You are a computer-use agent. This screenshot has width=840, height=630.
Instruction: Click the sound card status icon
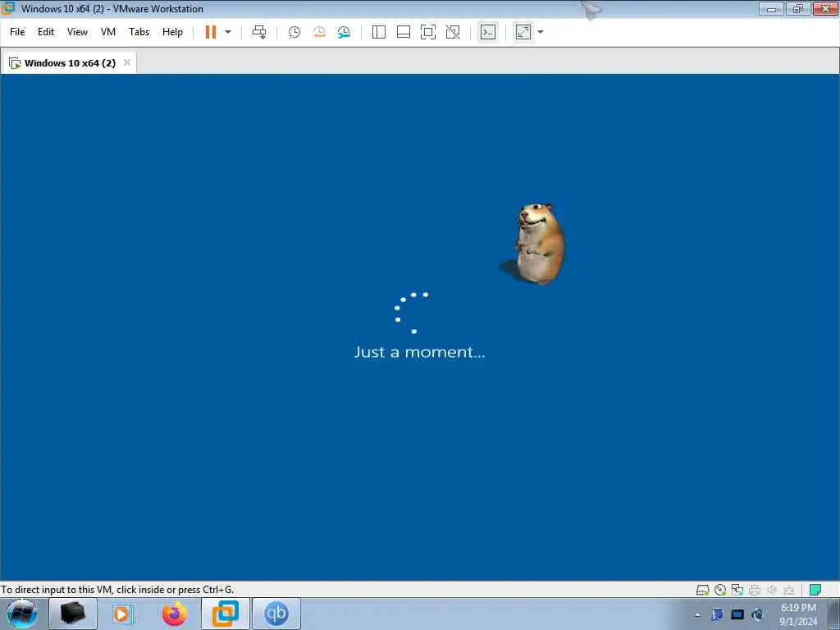[x=771, y=590]
